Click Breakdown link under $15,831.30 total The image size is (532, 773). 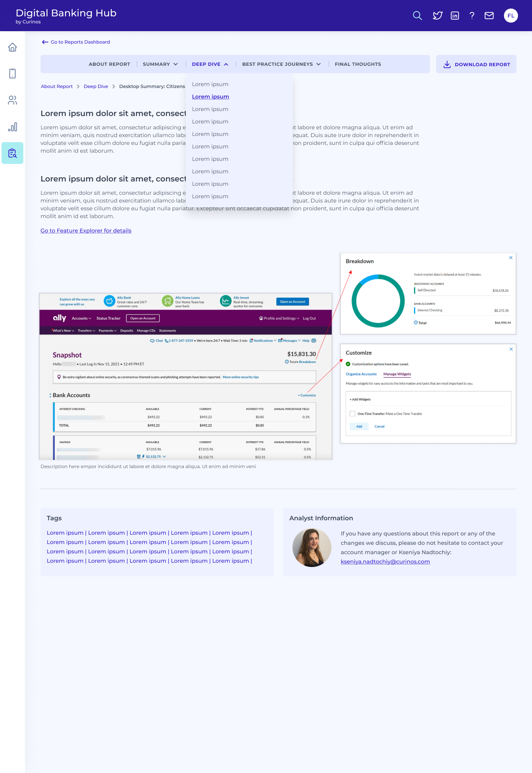[307, 362]
